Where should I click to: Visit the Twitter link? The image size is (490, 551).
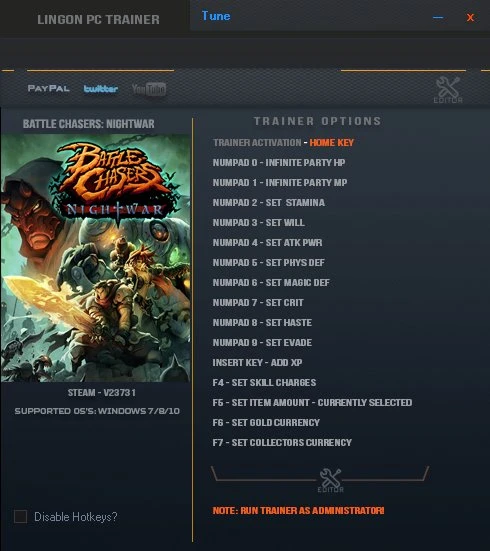101,89
